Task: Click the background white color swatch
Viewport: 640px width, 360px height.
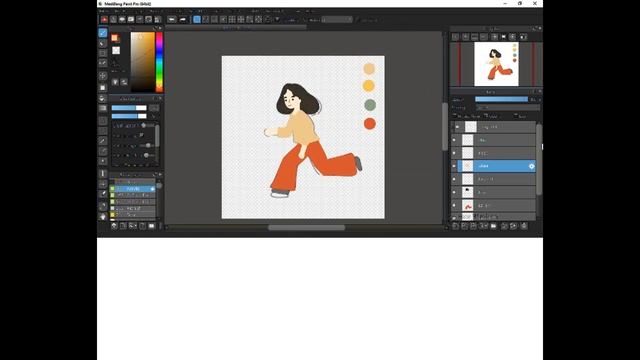Action: 116,50
